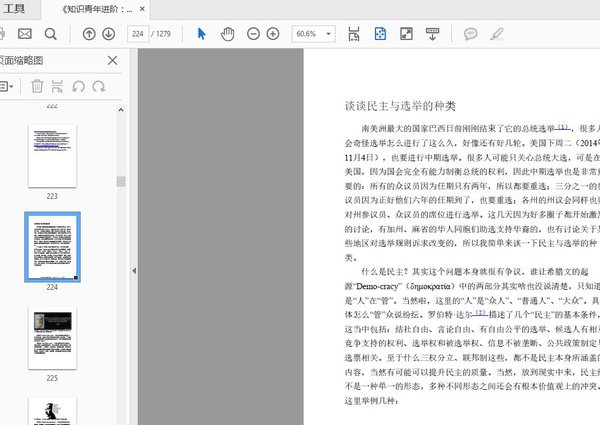Switch to the 《知识青年进阶 document tab

(97, 9)
